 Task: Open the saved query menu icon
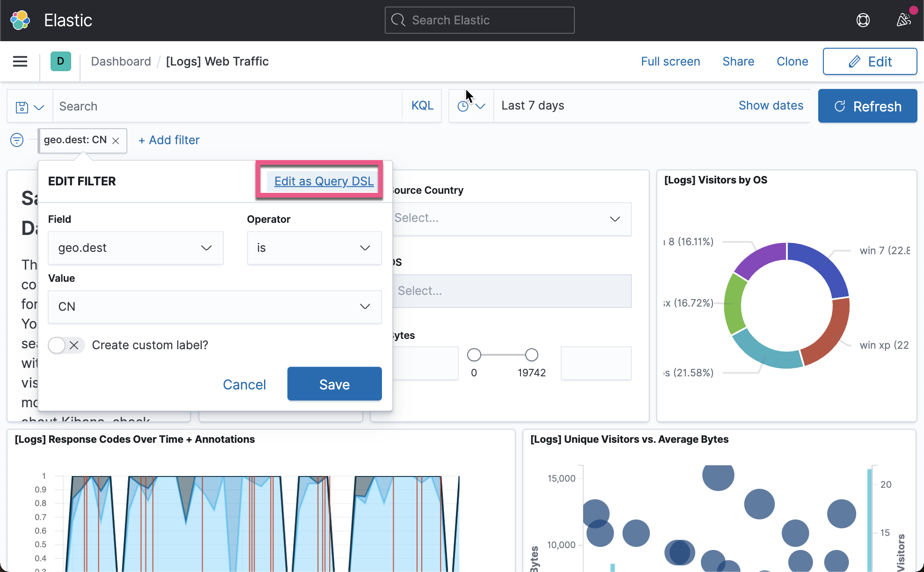(29, 107)
